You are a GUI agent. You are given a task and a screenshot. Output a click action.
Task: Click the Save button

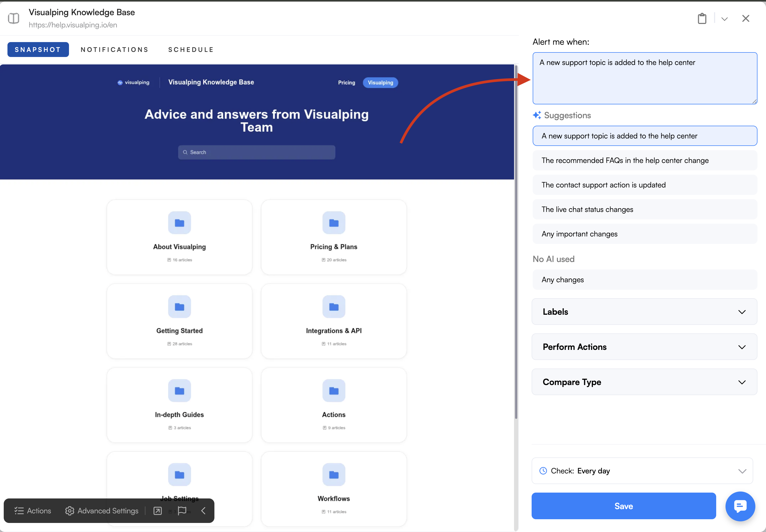pyautogui.click(x=623, y=506)
